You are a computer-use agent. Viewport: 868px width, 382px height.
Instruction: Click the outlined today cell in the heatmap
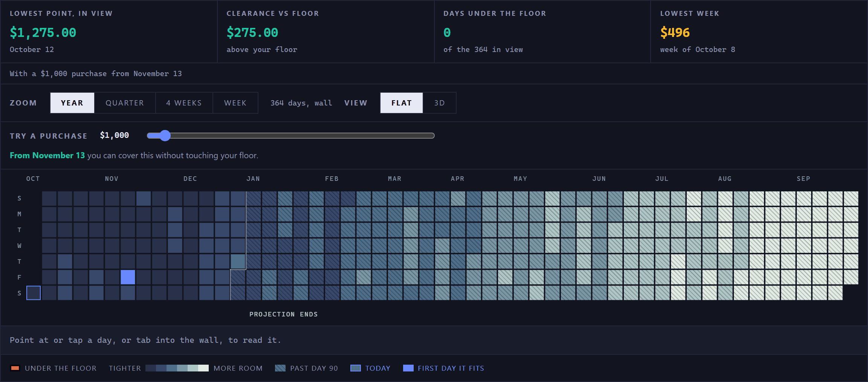34,293
